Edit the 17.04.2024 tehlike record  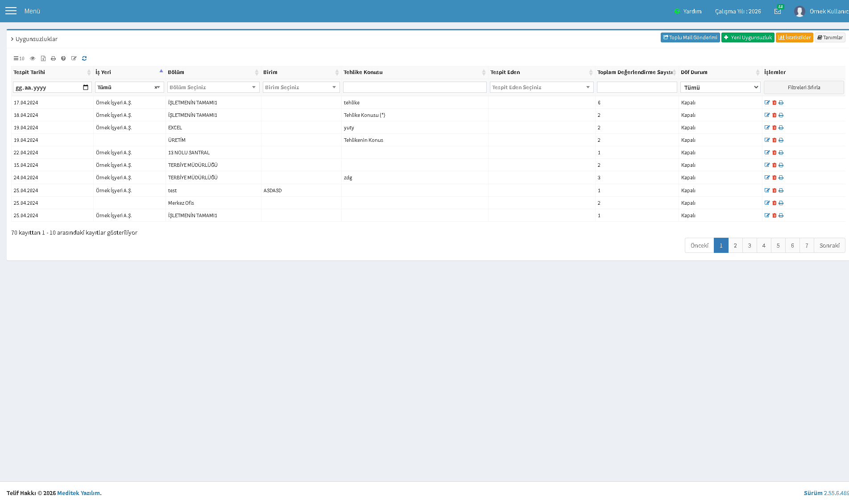[x=767, y=103]
